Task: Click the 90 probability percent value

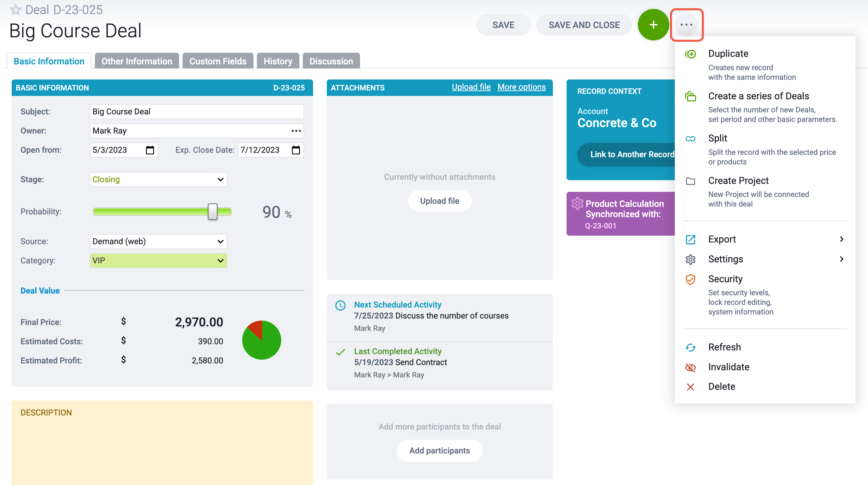Action: (x=271, y=212)
